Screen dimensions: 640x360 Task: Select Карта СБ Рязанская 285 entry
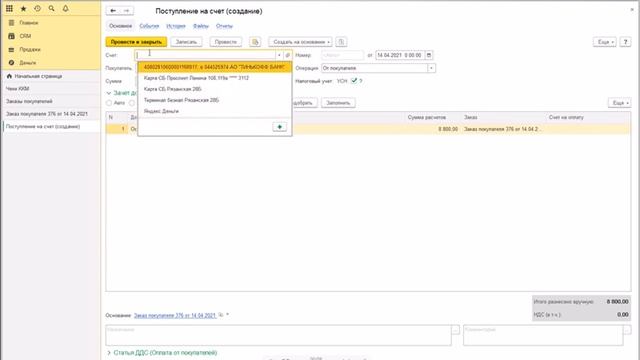[x=215, y=89]
